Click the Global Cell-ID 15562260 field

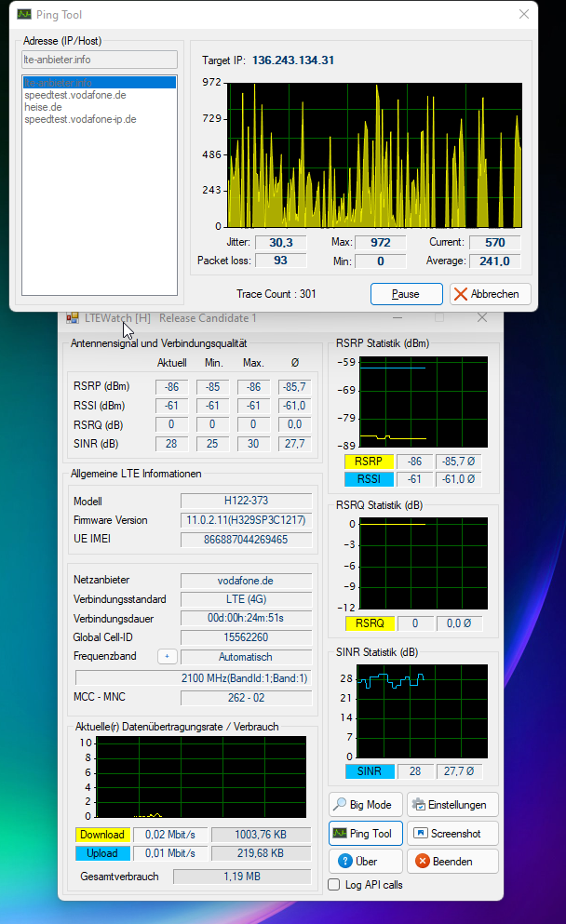point(246,637)
